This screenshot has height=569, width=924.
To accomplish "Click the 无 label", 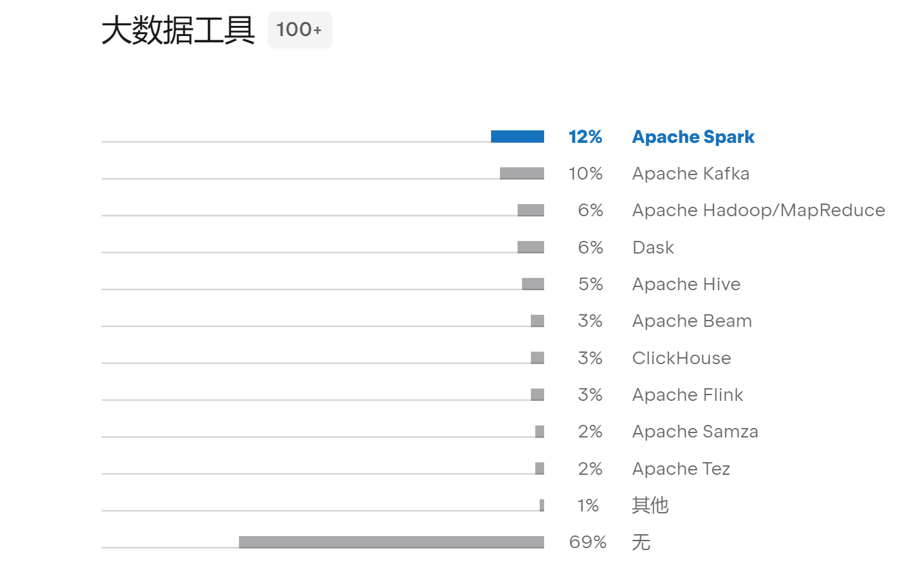I will pyautogui.click(x=641, y=542).
